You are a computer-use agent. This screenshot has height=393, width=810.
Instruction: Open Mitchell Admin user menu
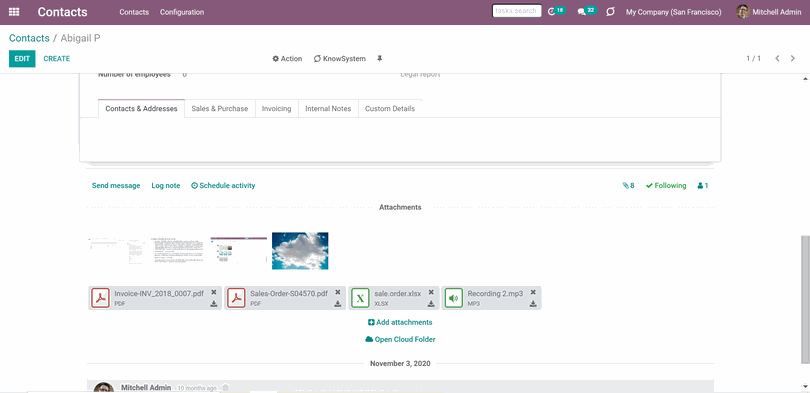point(769,12)
